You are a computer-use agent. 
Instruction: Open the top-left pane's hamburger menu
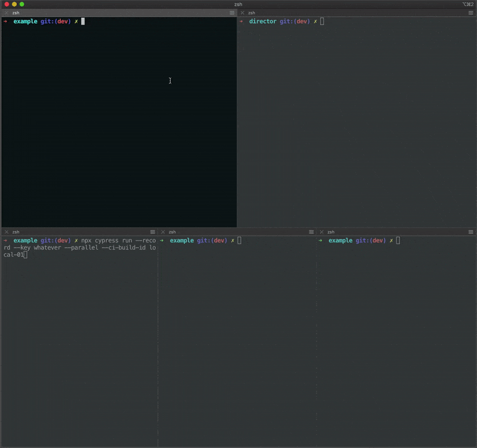tap(232, 13)
